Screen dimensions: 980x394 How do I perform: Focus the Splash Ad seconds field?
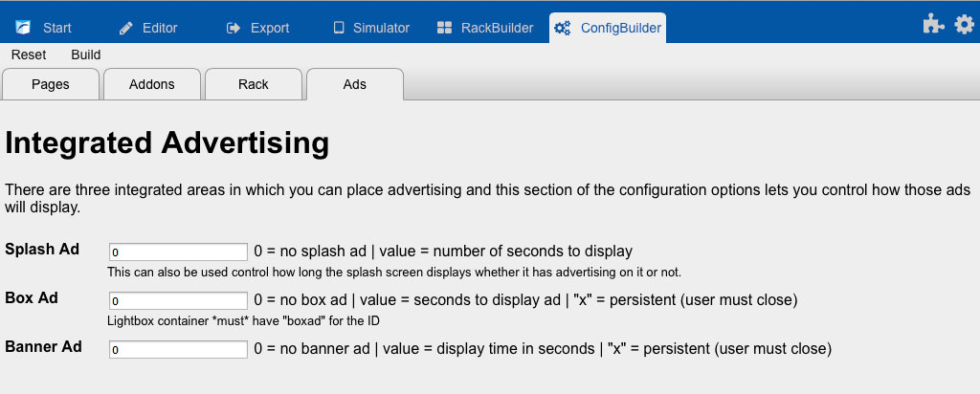pyautogui.click(x=179, y=252)
